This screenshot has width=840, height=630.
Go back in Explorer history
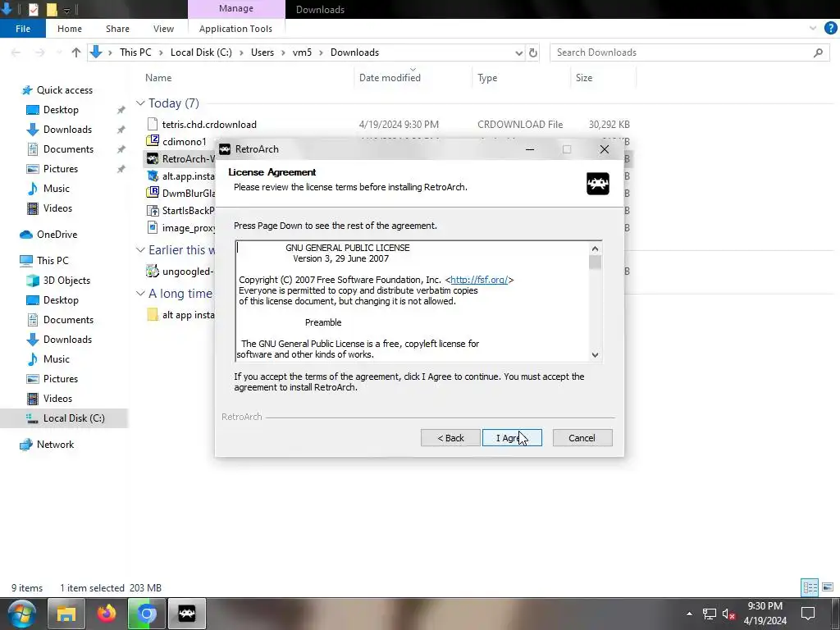[x=16, y=52]
